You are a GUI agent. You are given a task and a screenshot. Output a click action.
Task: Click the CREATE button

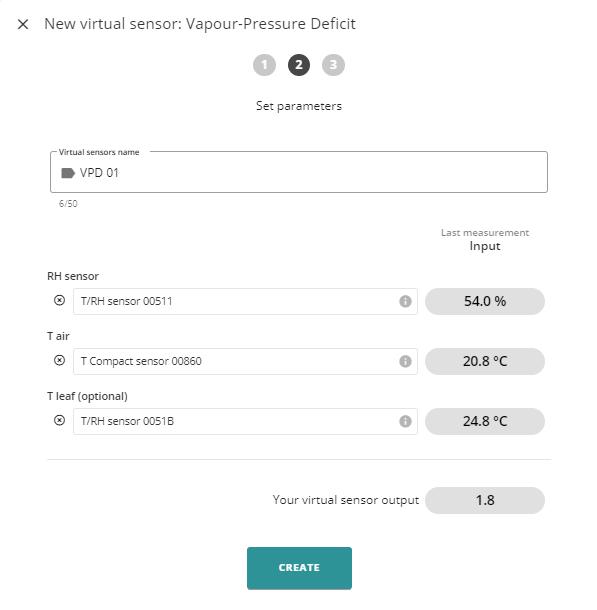(x=299, y=568)
